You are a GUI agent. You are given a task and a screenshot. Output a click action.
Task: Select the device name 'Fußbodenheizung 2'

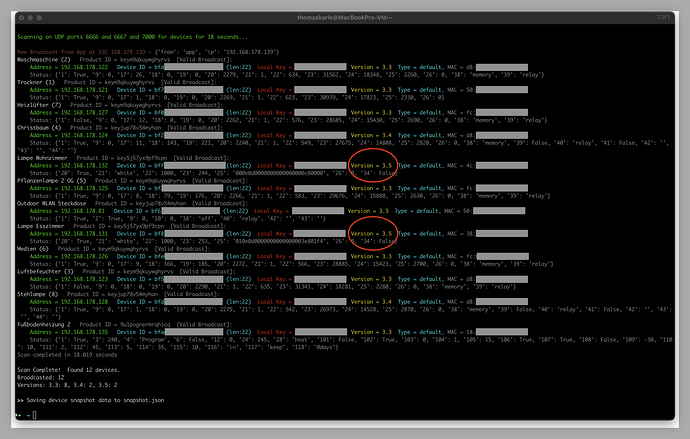(44, 325)
